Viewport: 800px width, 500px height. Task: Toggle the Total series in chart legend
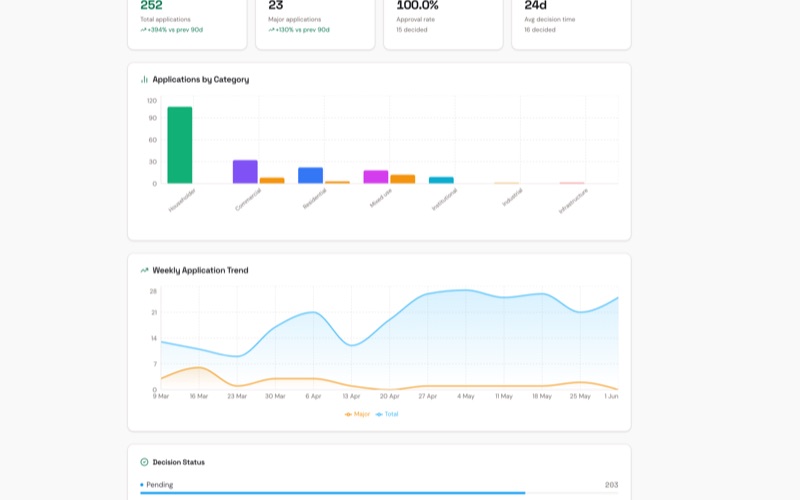click(x=387, y=414)
